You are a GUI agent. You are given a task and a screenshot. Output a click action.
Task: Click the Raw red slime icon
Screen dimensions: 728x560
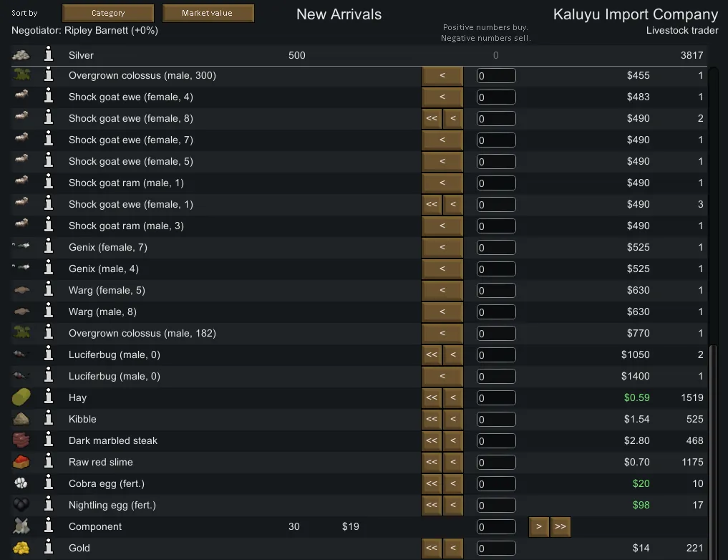click(x=21, y=462)
